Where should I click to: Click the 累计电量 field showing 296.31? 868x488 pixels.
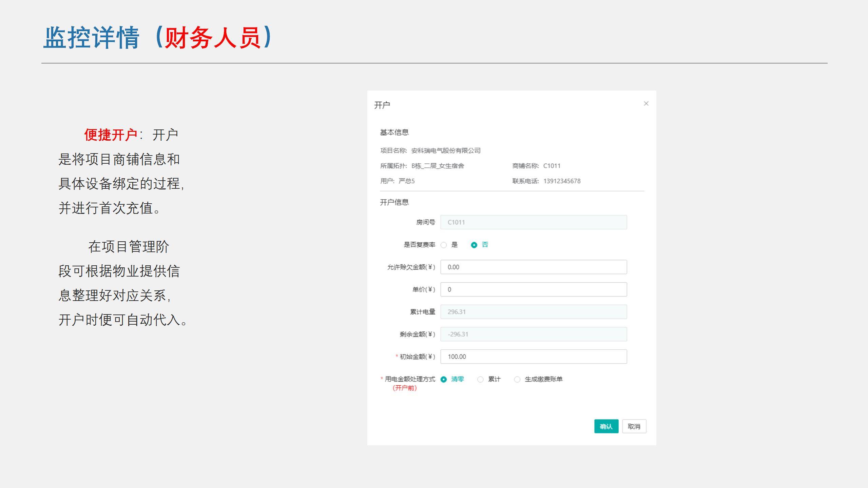pyautogui.click(x=533, y=312)
